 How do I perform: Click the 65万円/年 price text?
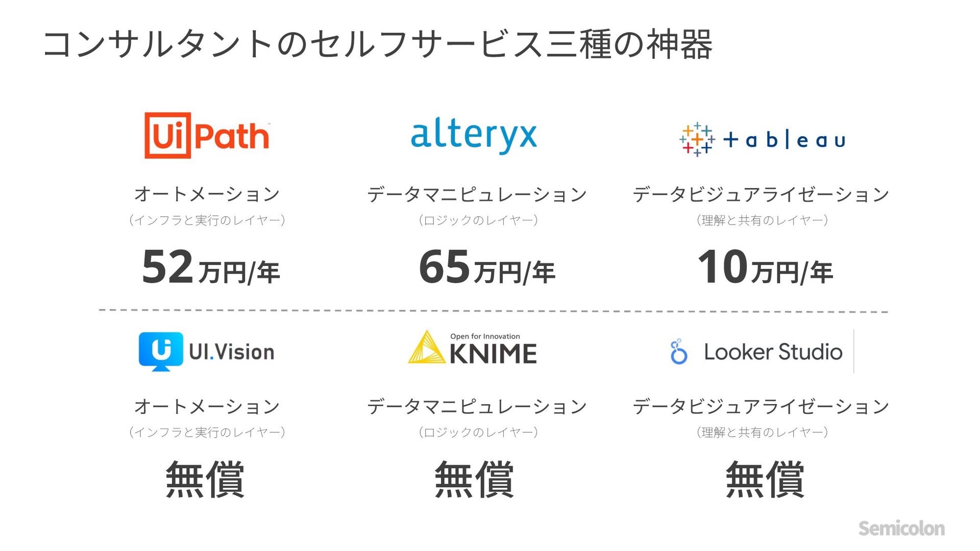[486, 268]
